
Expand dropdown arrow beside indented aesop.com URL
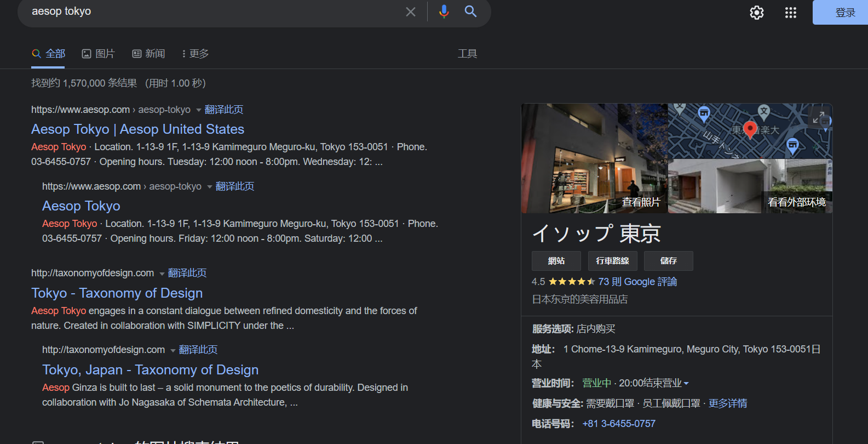pyautogui.click(x=209, y=187)
